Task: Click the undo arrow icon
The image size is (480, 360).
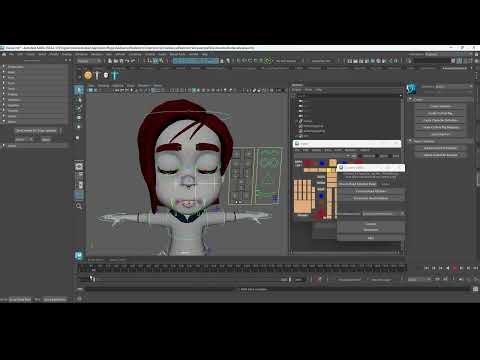Action: [x=127, y=61]
